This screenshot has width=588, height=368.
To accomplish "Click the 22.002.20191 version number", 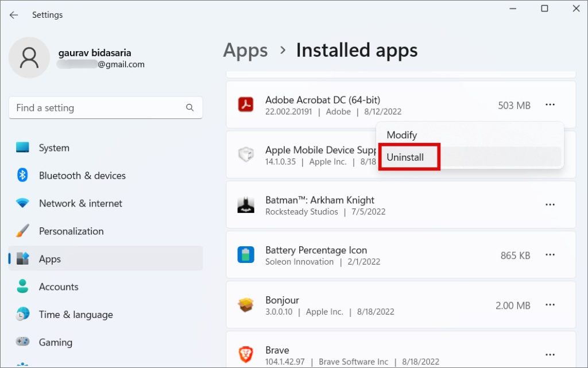I will (x=288, y=112).
